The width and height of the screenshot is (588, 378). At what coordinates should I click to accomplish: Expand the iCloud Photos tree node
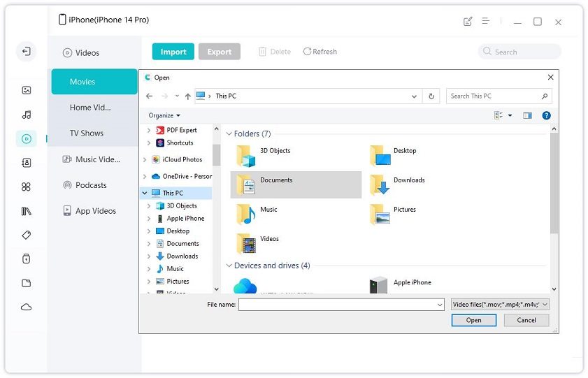coord(144,159)
